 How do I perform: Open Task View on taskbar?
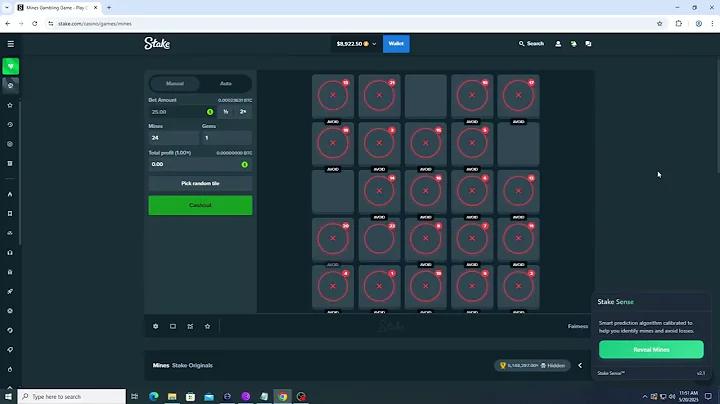coord(135,396)
